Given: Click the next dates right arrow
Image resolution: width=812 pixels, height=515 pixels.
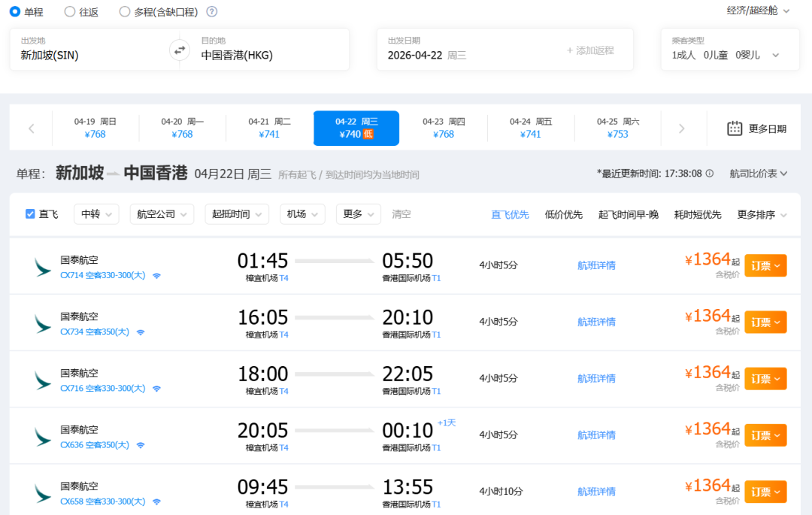Looking at the screenshot, I should pyautogui.click(x=682, y=129).
